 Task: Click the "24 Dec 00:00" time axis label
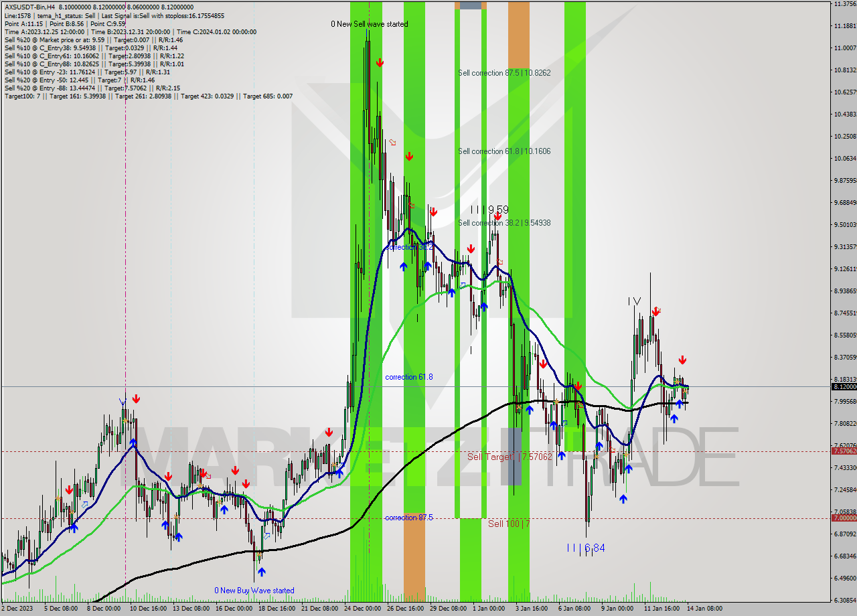point(364,609)
